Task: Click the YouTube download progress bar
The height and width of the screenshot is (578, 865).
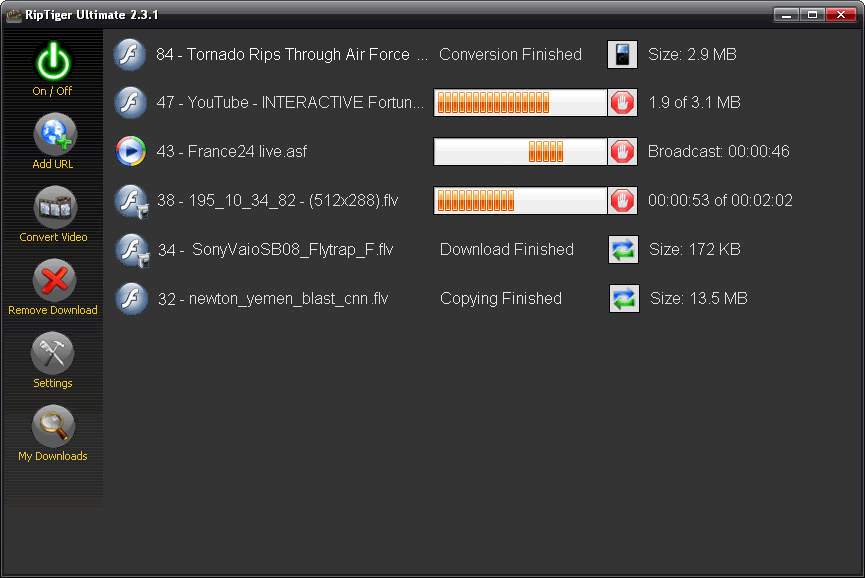Action: [x=520, y=103]
